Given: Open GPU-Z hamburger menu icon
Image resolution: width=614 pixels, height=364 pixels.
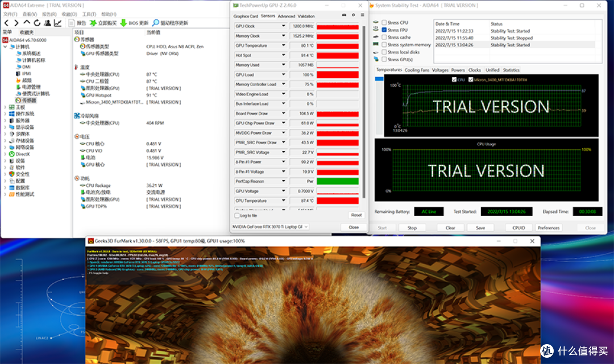Looking at the screenshot, I should [362, 15].
